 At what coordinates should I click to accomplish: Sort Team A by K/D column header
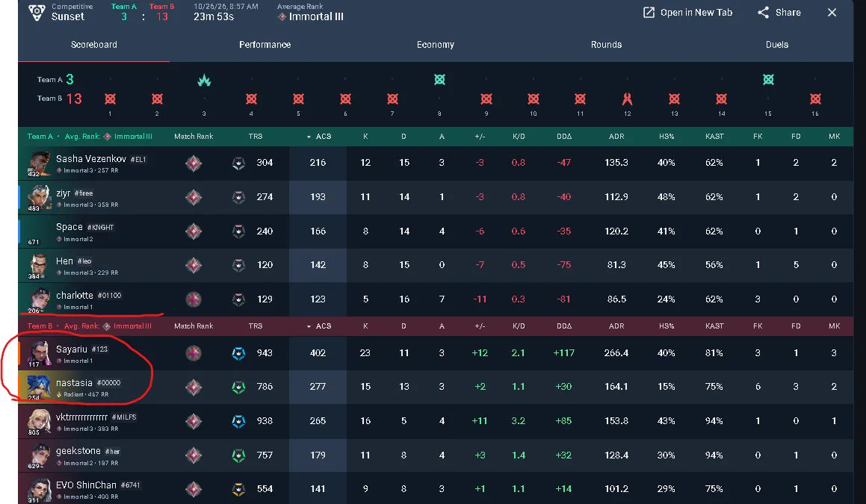pos(519,137)
